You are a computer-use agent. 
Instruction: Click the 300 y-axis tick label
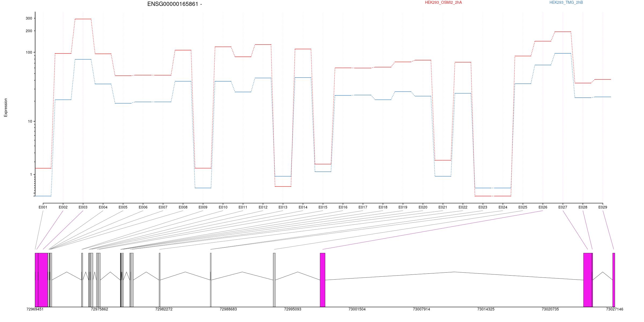tap(29, 18)
